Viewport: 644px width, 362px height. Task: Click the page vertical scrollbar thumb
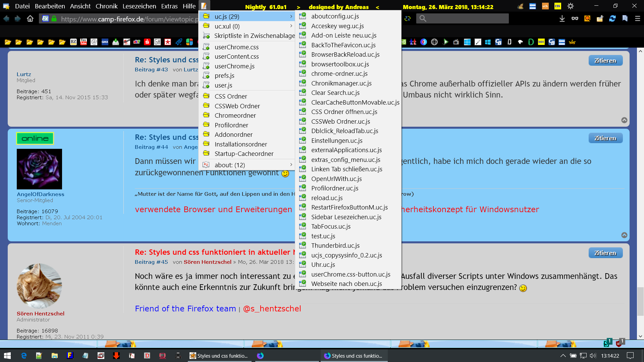click(640, 301)
